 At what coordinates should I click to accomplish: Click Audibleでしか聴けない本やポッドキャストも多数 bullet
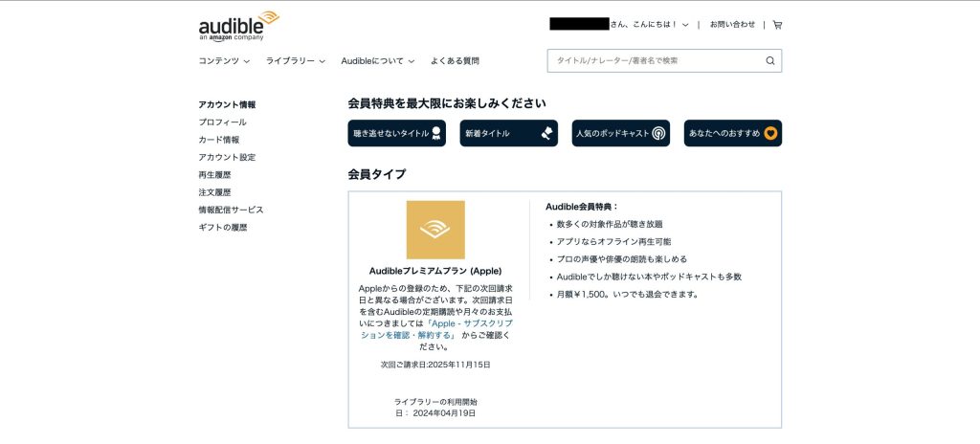pyautogui.click(x=650, y=277)
